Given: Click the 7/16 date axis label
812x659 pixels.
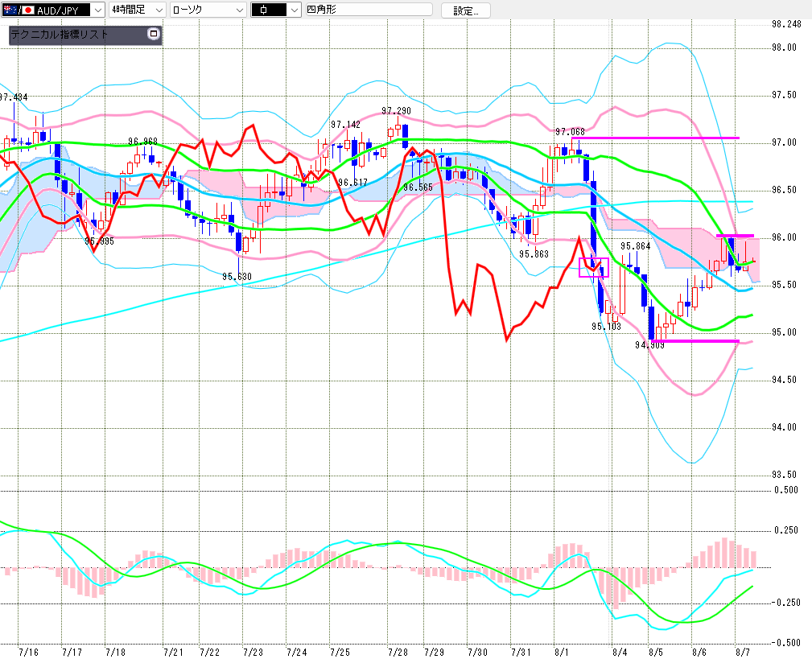Looking at the screenshot, I should (x=28, y=652).
